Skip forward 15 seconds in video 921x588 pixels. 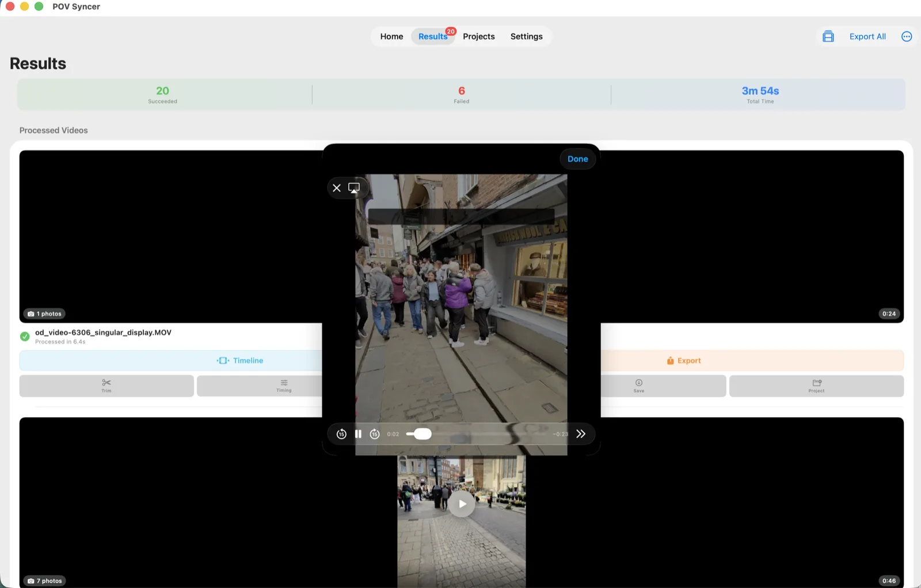click(375, 434)
